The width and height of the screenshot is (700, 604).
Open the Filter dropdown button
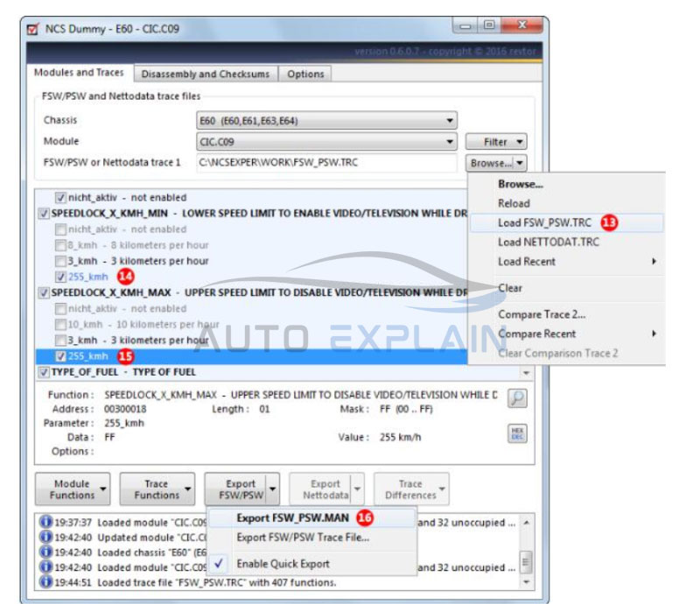[496, 142]
